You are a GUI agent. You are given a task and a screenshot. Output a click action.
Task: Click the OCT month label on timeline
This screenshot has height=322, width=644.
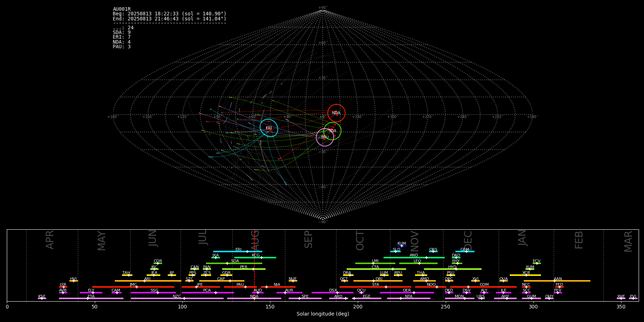[360, 240]
